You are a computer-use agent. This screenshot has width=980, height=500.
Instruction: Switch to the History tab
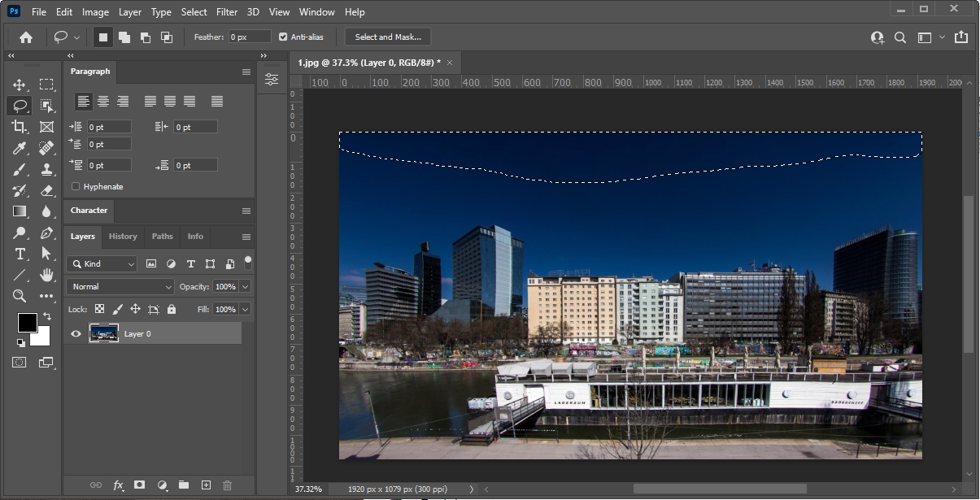click(x=123, y=237)
